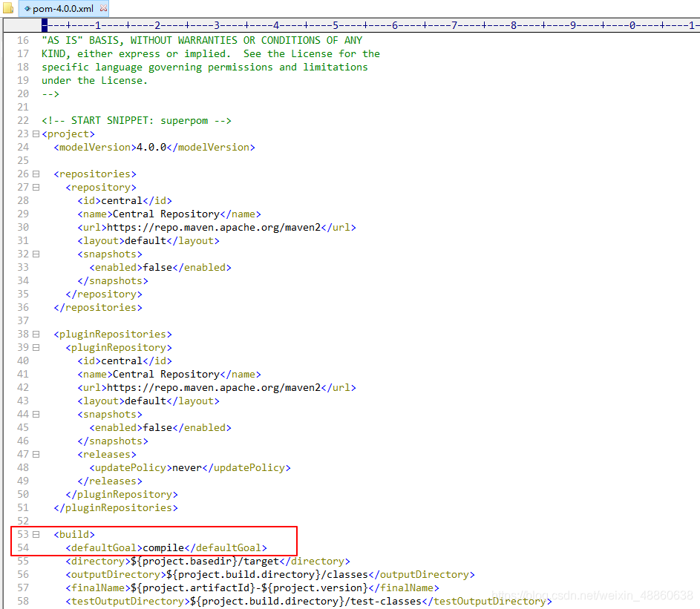
Task: Click the folder icon beside the tab
Action: coord(8,8)
